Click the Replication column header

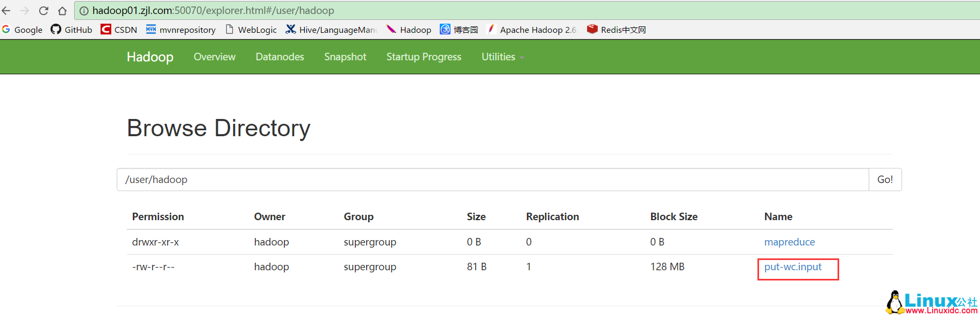(552, 216)
